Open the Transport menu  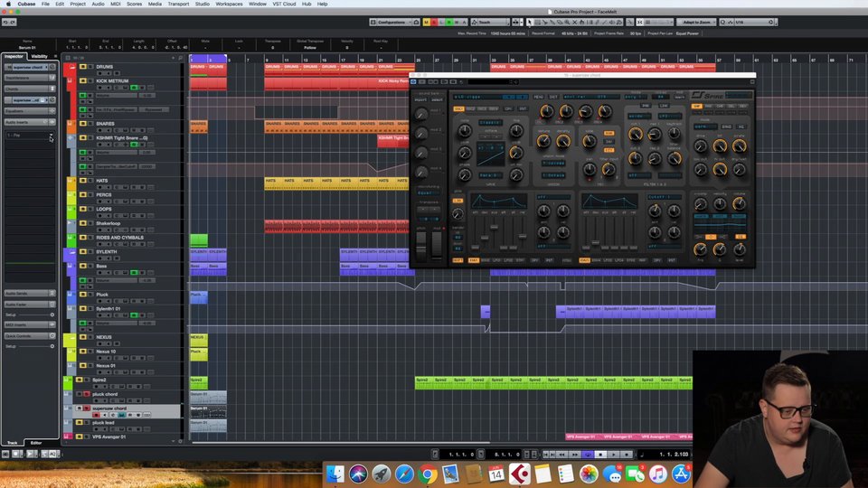click(178, 4)
